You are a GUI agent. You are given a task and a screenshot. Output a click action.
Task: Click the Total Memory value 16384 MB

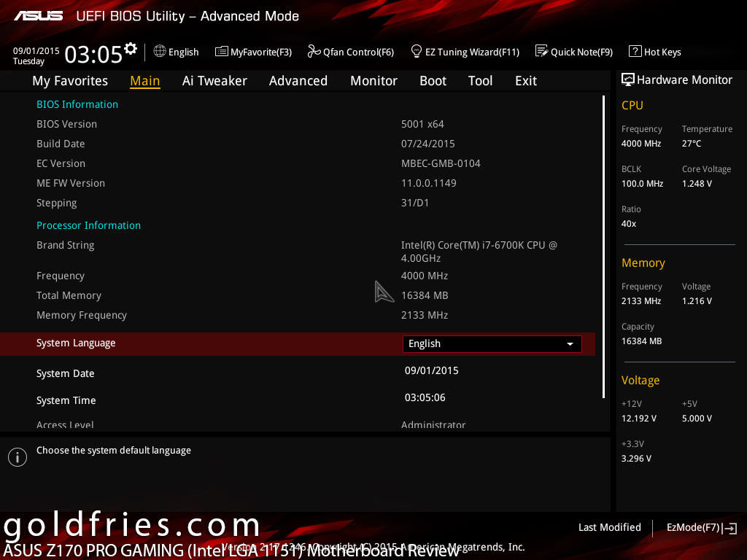click(425, 295)
